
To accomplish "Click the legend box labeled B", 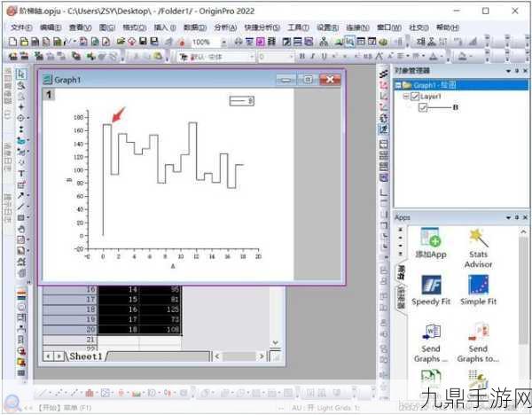I will click(241, 101).
